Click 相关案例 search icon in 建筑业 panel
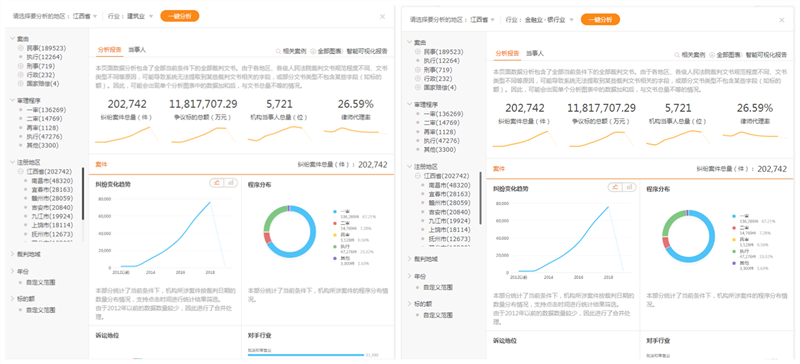This screenshot has height=364, width=800. 278,51
